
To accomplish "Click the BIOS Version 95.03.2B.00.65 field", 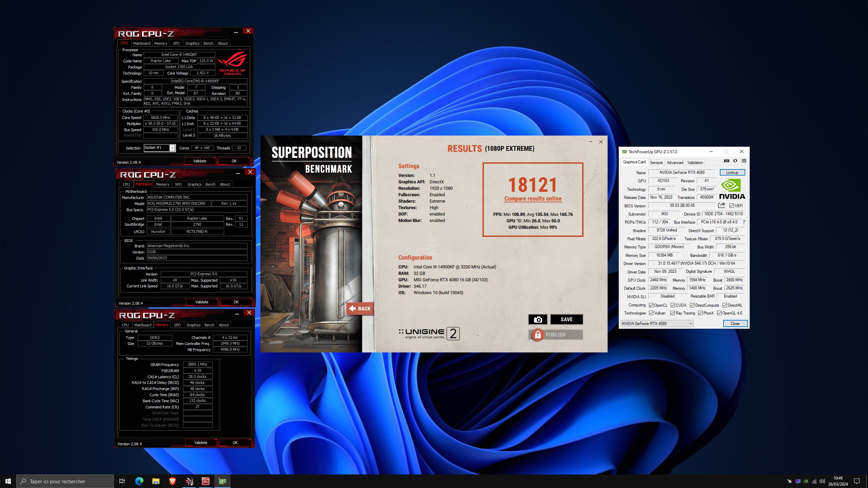I will click(x=682, y=205).
